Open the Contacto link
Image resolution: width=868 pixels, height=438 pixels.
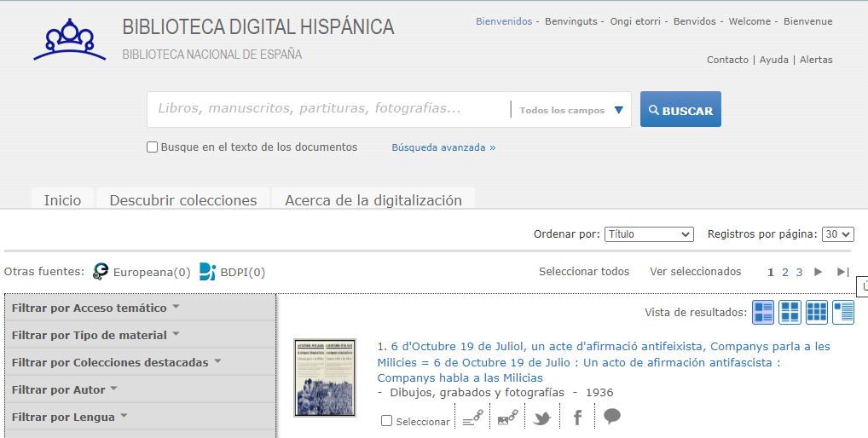coord(727,60)
